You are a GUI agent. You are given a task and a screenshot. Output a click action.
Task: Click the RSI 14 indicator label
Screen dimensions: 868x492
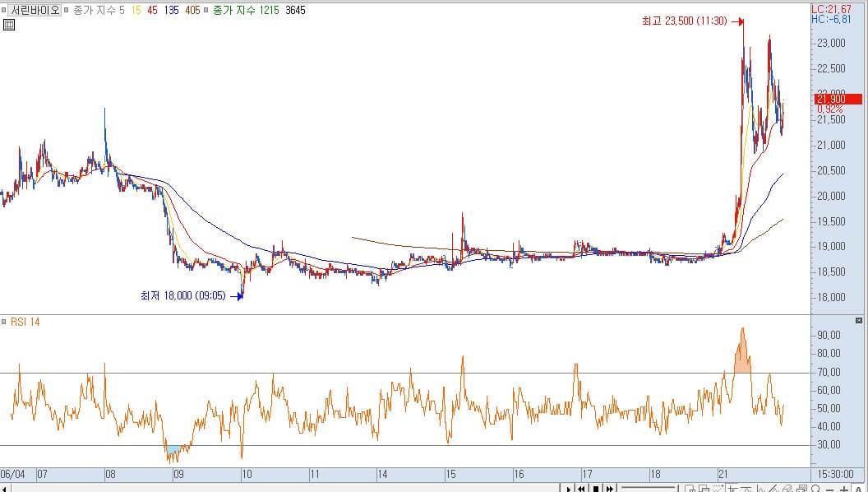(25, 322)
